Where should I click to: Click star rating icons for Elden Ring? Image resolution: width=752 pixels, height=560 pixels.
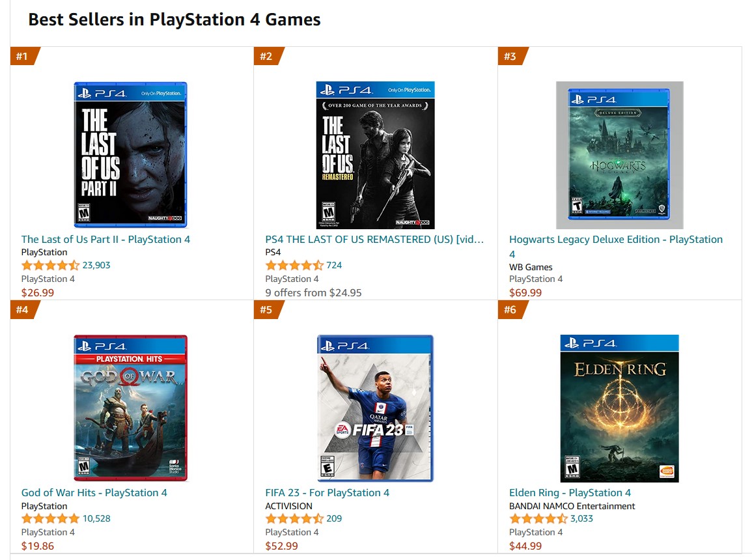click(538, 518)
